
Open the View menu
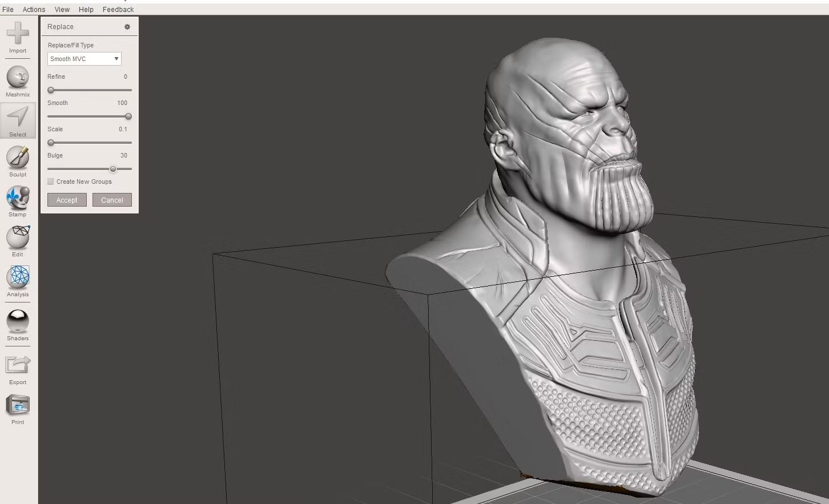[x=62, y=10]
